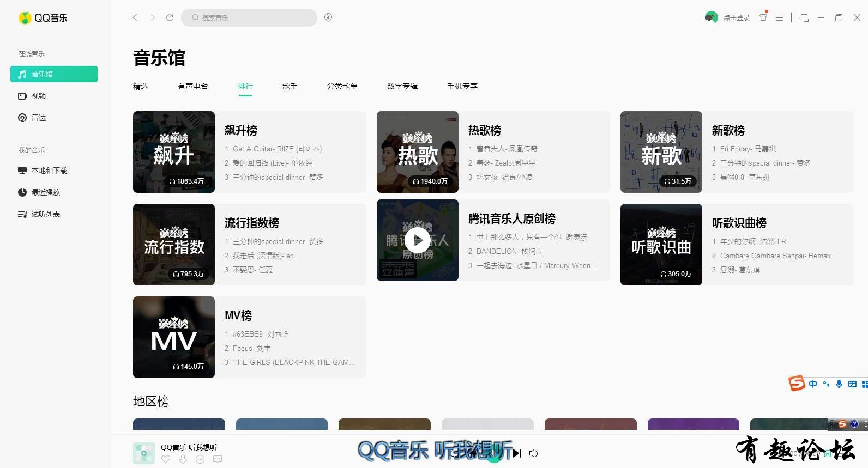The width and height of the screenshot is (868, 468).
Task: Open 热歌榜 chart title
Action: pyautogui.click(x=485, y=130)
